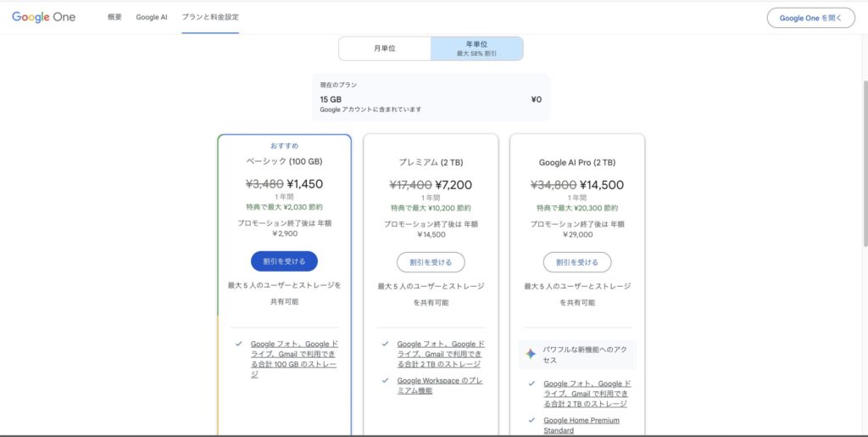Click checkmark icon beside 100 GB storage feature

point(240,344)
